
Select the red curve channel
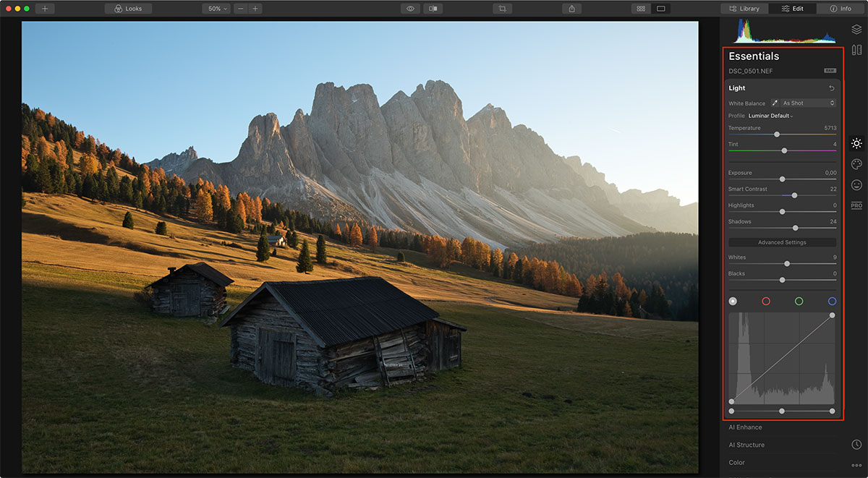click(x=766, y=301)
